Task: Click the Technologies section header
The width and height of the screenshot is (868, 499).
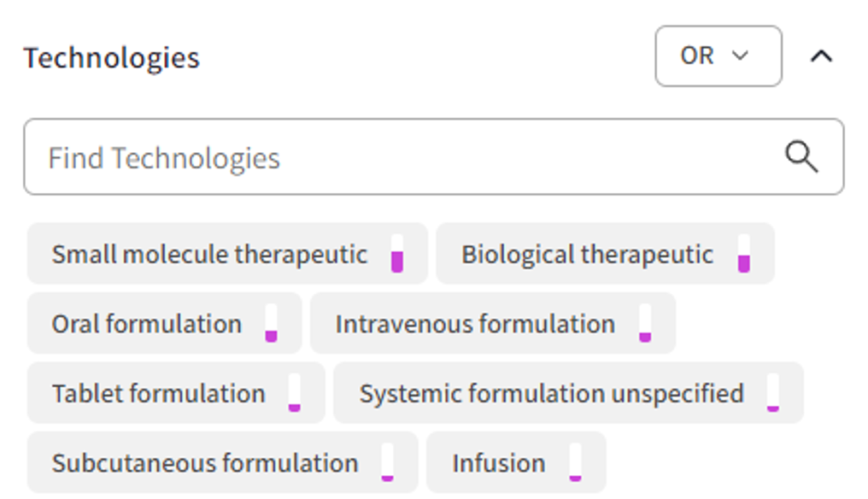Action: pos(112,58)
